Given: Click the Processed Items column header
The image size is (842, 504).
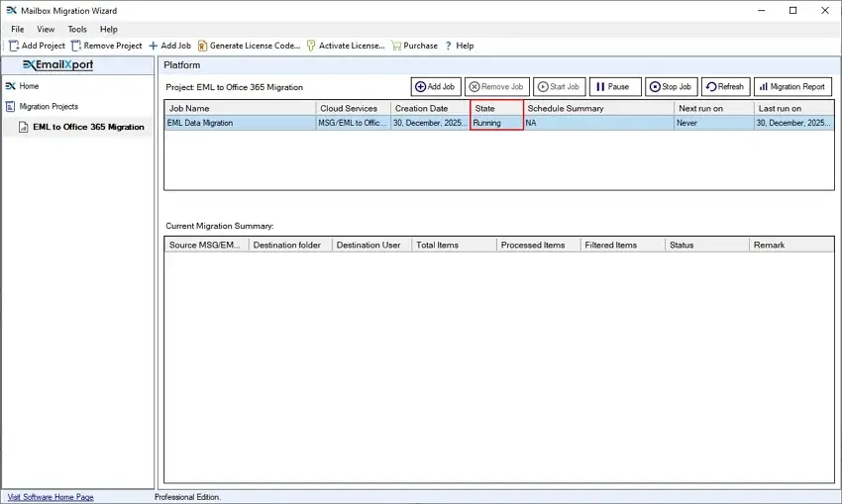Looking at the screenshot, I should click(539, 245).
